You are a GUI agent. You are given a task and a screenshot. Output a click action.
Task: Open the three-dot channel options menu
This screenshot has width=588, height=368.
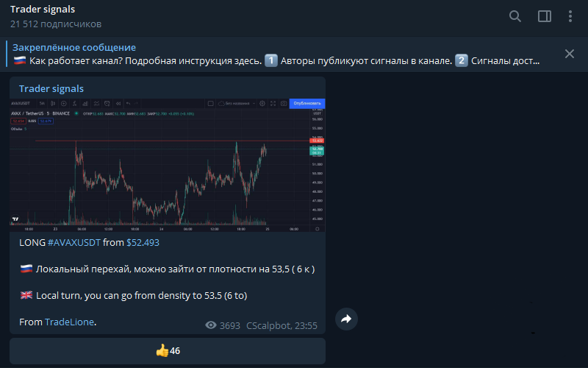pyautogui.click(x=570, y=16)
